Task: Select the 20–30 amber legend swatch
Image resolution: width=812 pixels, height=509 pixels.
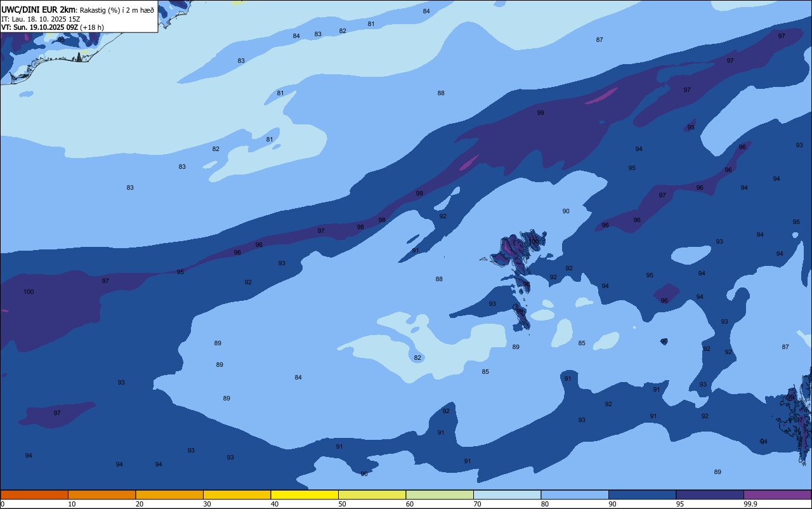Action: point(169,494)
